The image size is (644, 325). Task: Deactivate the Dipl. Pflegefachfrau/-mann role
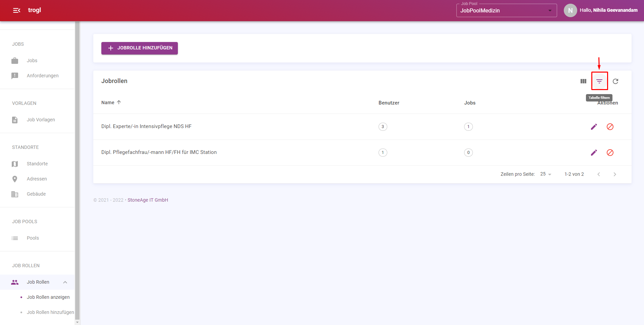coord(610,153)
